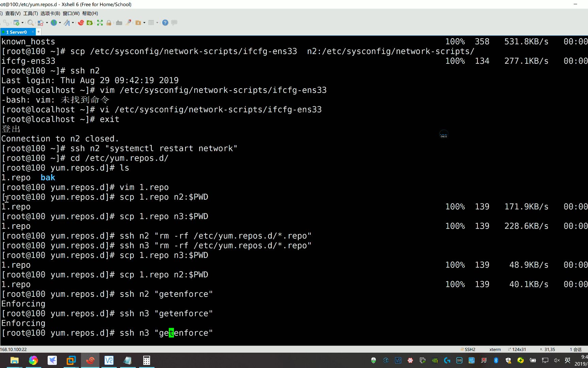Click the 124x31 terminal size indicator
Image resolution: width=588 pixels, height=368 pixels.
click(x=517, y=349)
